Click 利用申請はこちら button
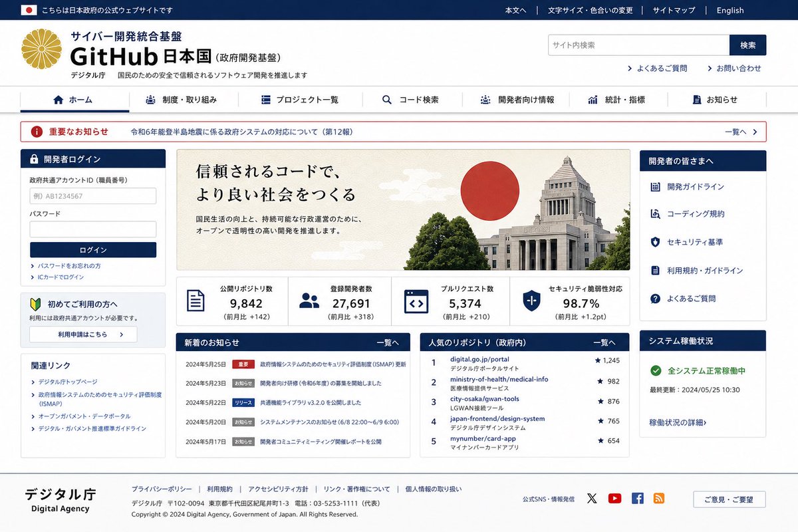The height and width of the screenshot is (532, 798). pyautogui.click(x=83, y=334)
